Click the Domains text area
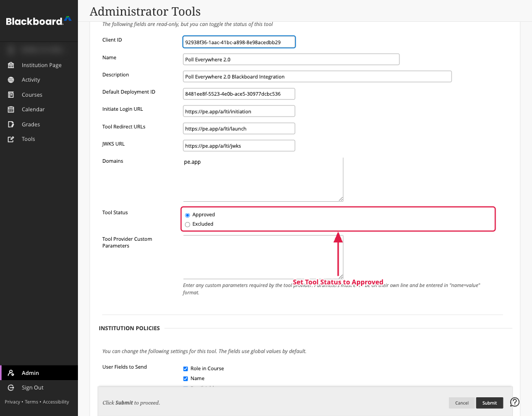Screen dimensions: 532x416 [x=263, y=179]
